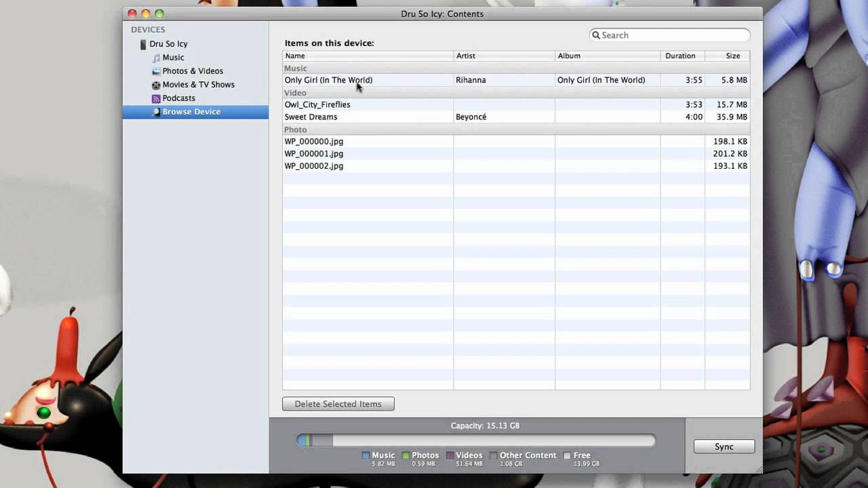
Task: Click the 35.9 MB size value
Action: click(732, 117)
